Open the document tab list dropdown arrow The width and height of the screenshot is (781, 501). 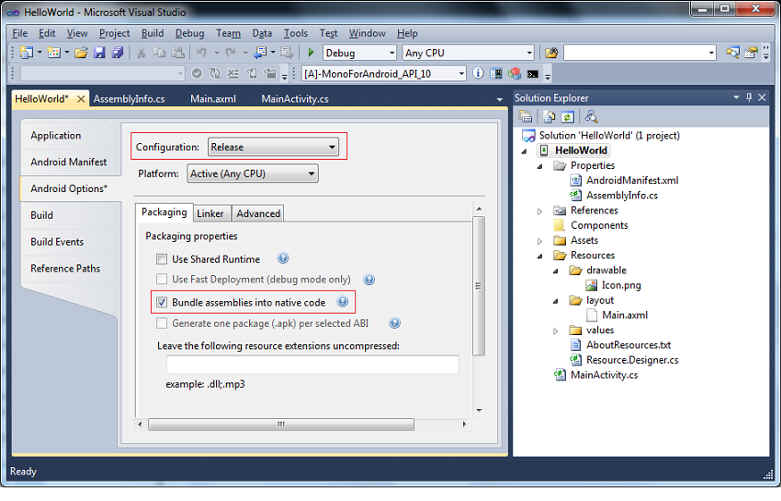(500, 100)
